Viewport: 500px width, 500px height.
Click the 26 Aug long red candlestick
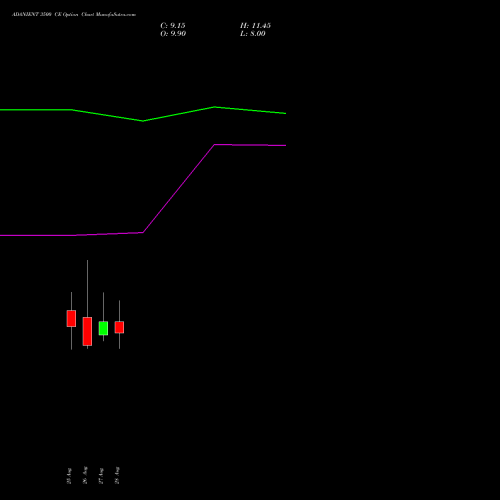coord(87,331)
